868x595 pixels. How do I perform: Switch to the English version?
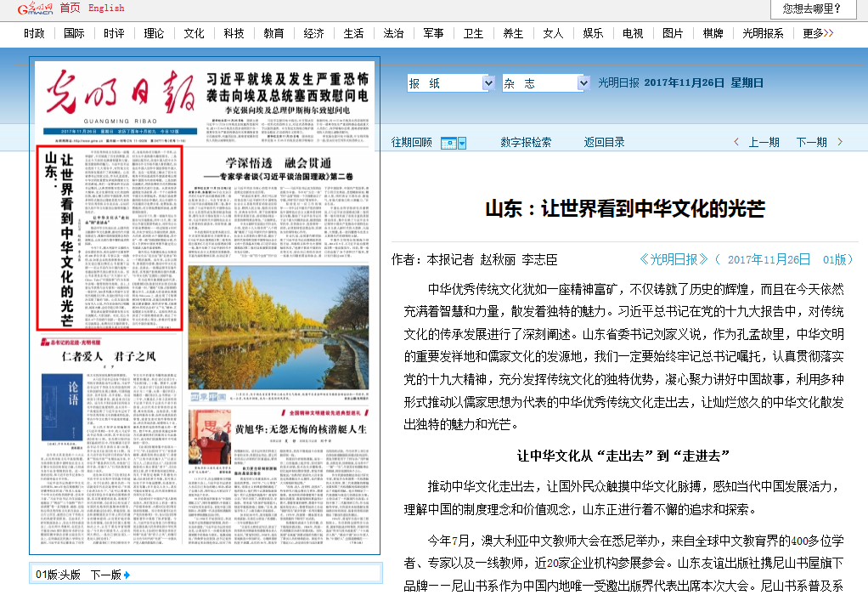[x=106, y=8]
